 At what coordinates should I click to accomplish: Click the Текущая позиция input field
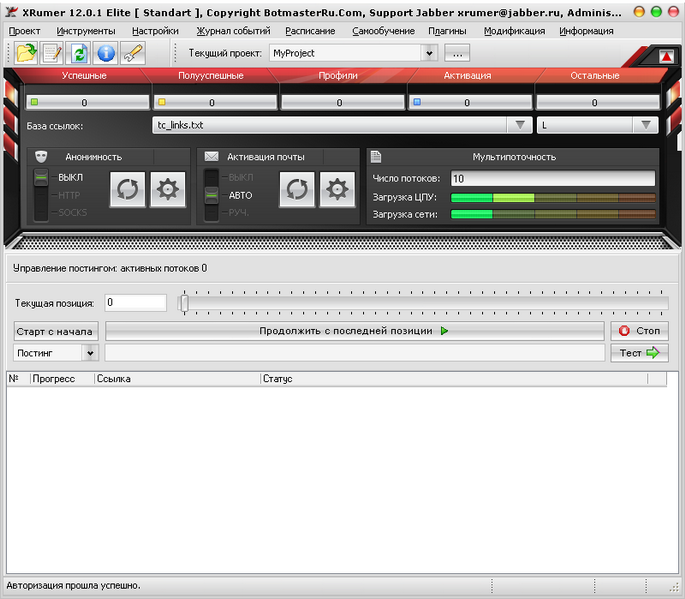point(135,302)
